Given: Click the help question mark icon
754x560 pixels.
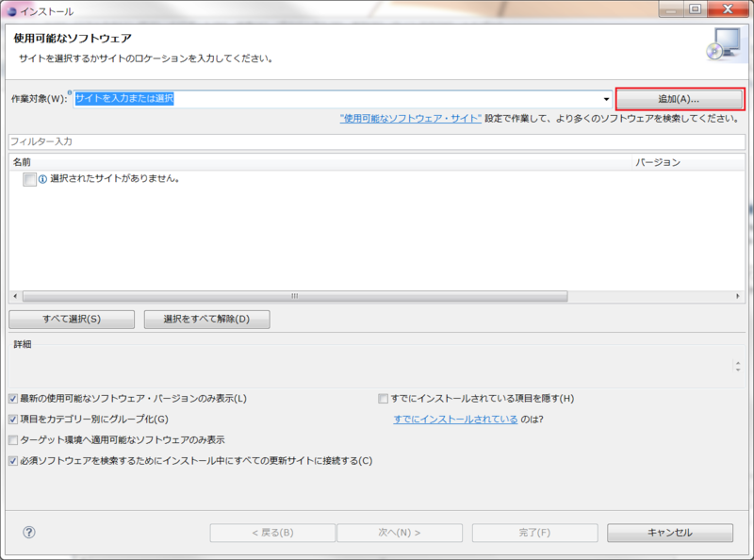Looking at the screenshot, I should click(29, 532).
